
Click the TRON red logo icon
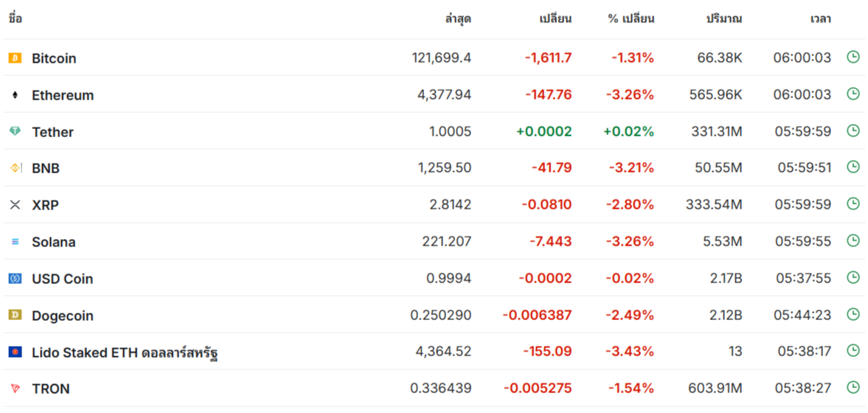pos(15,388)
